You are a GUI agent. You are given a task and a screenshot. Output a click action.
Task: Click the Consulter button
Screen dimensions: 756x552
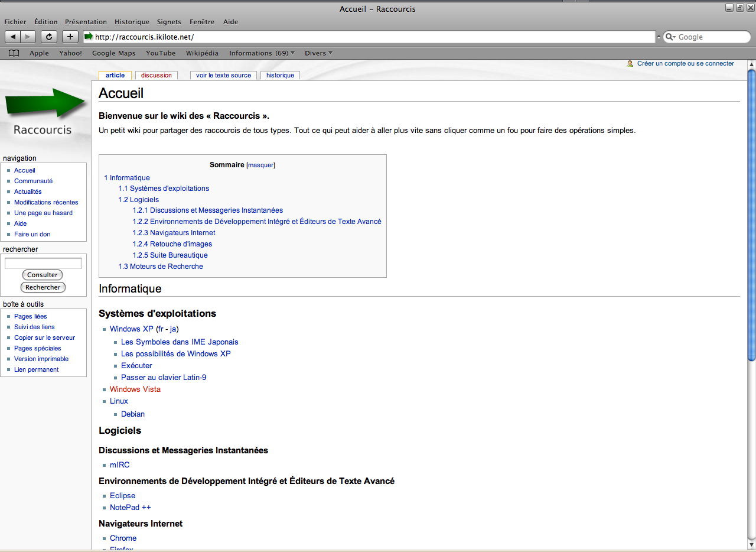point(43,275)
